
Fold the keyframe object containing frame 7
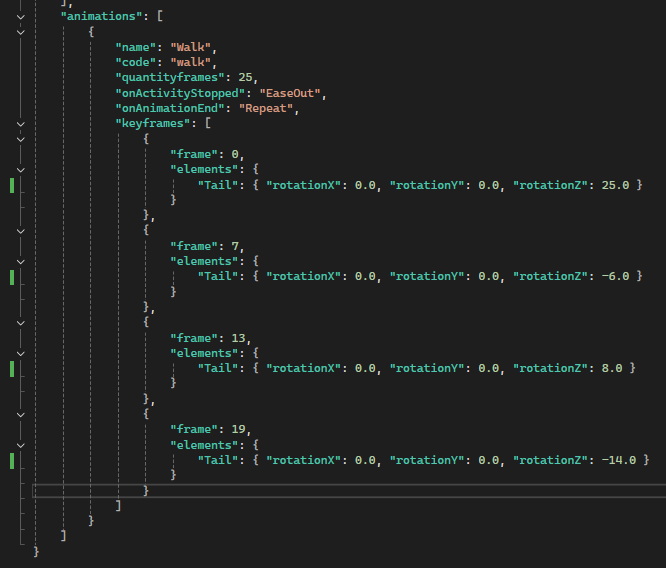(x=19, y=230)
